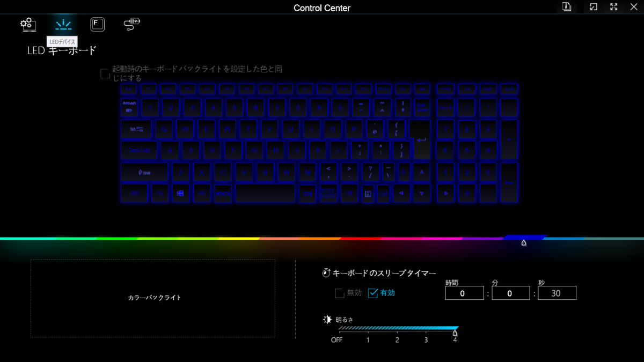Click the sleep timer clock icon
The height and width of the screenshot is (362, 644).
click(326, 274)
